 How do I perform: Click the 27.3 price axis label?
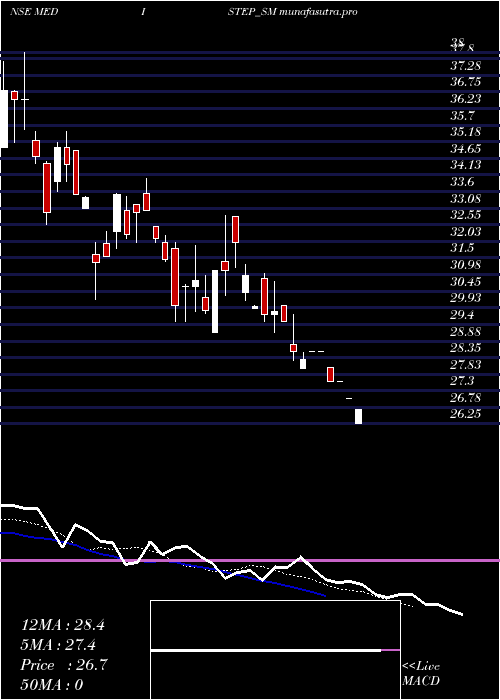pos(462,381)
